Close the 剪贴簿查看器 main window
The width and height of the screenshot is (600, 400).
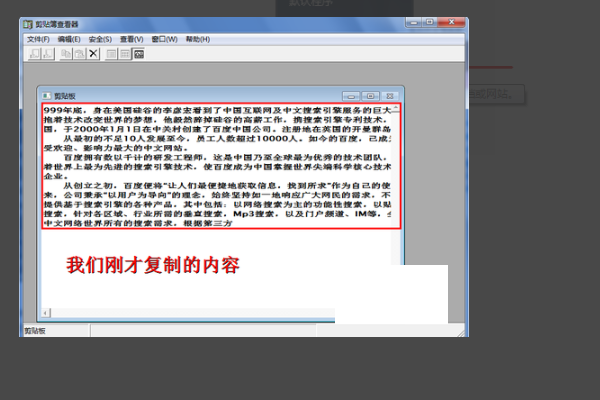pos(452,23)
